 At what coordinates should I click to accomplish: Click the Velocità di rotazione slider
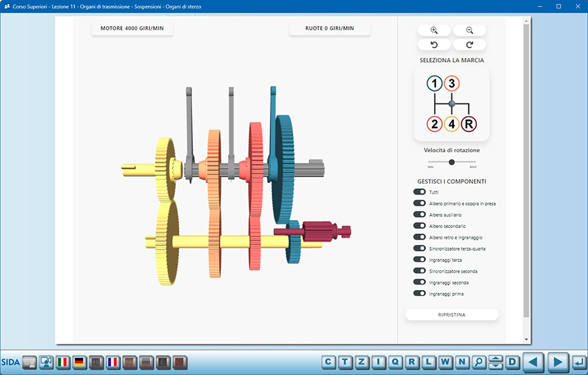[x=451, y=162]
